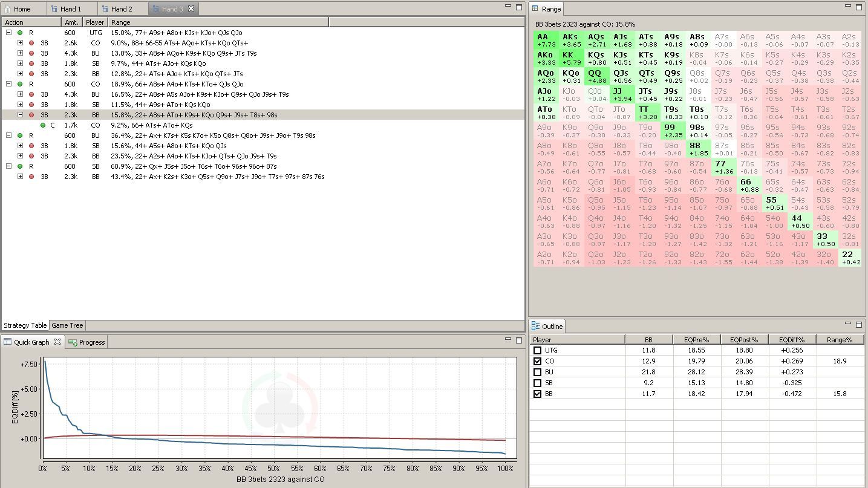Click the SB raise 60.9% range row
This screenshot has width=868, height=488.
[263, 166]
